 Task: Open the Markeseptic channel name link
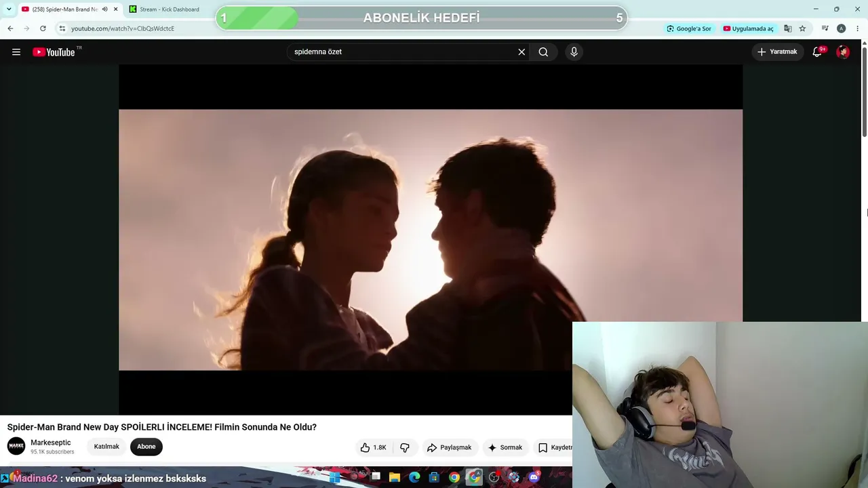click(51, 443)
